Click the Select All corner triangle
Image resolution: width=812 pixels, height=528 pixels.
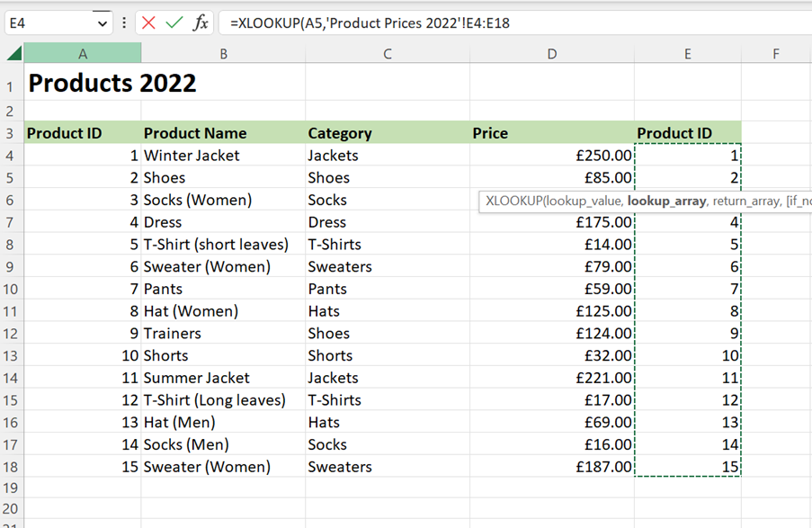click(13, 54)
